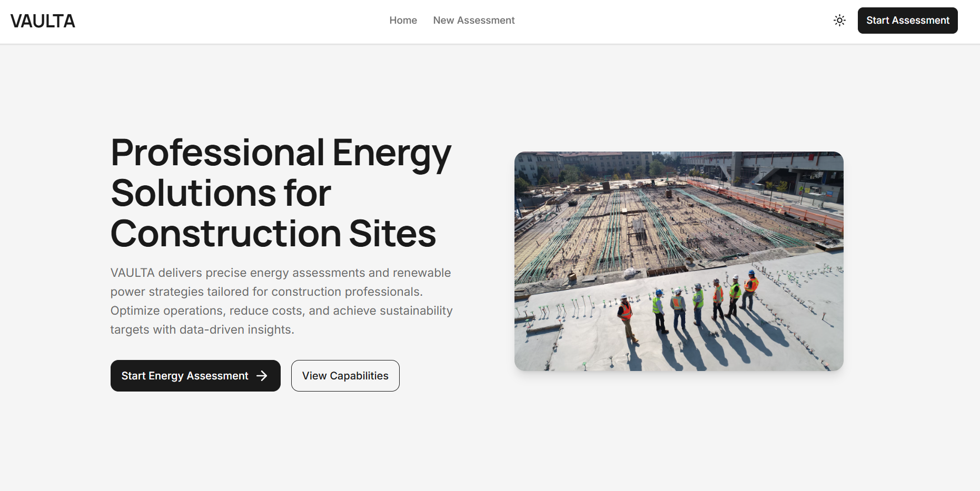The width and height of the screenshot is (980, 491).
Task: Click the "power strategies tailored" paragraph line
Action: 266,292
